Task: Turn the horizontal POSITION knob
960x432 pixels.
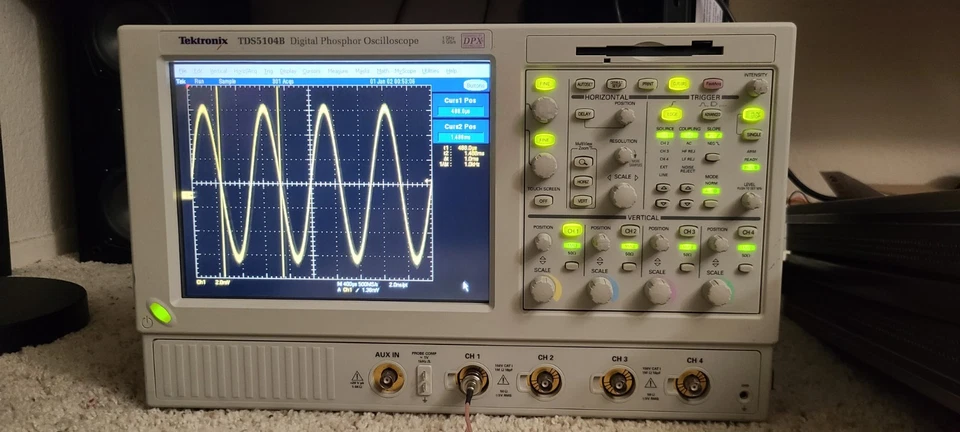Action: point(624,116)
